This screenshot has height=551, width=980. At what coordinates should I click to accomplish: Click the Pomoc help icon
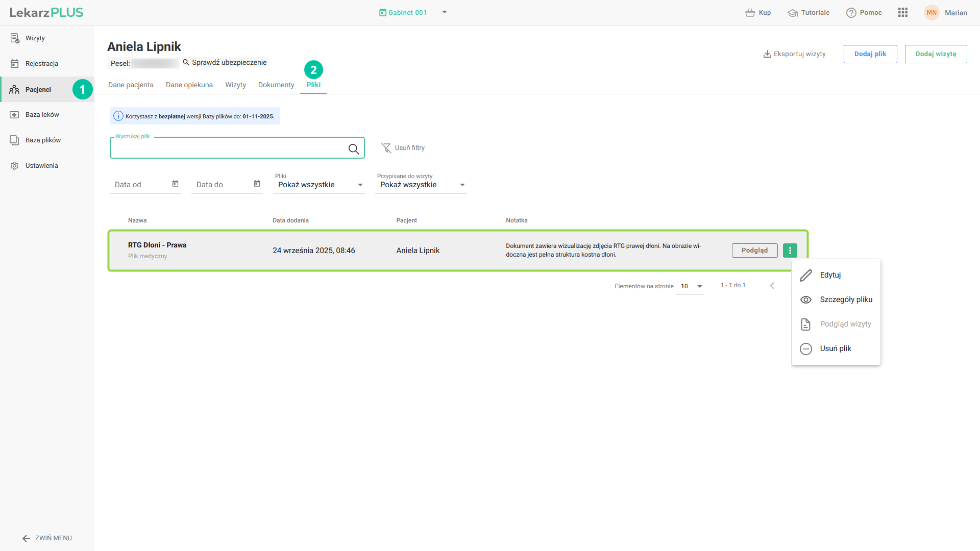[851, 13]
